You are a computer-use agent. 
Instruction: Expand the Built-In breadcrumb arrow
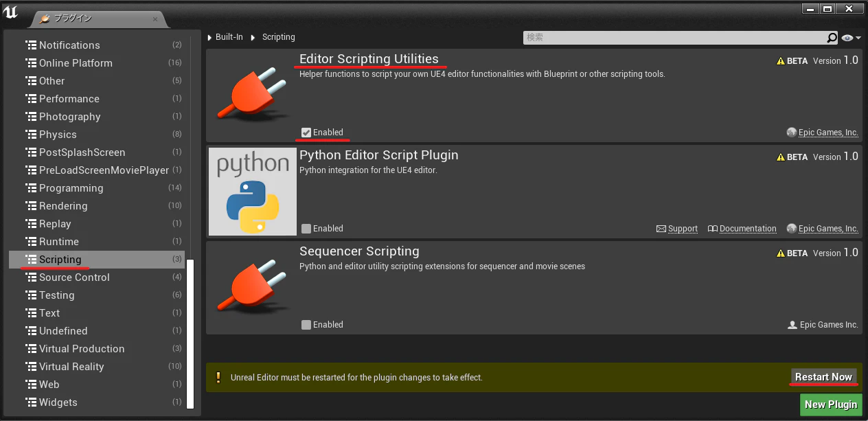pyautogui.click(x=210, y=38)
